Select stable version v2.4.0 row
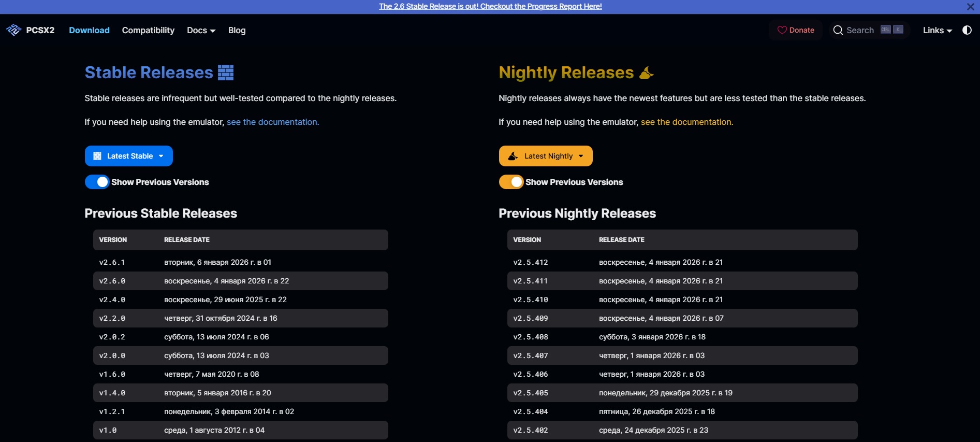 (241, 300)
